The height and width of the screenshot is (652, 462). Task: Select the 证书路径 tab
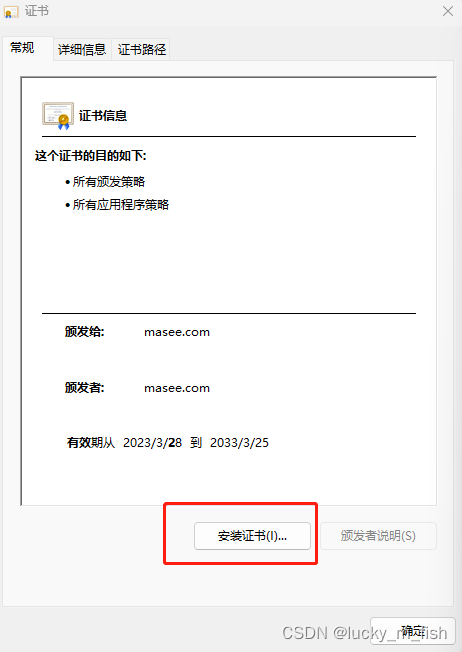click(x=142, y=50)
